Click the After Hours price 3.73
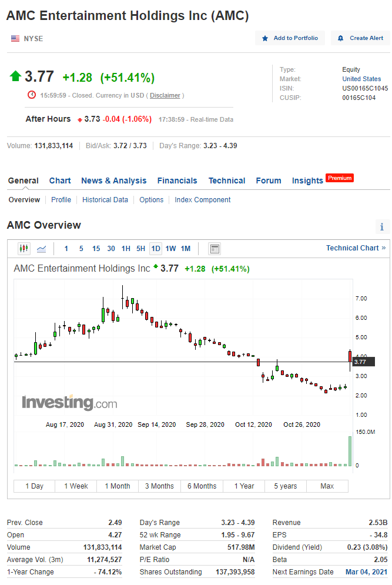Viewport: 392px width, 585px height. 92,119
